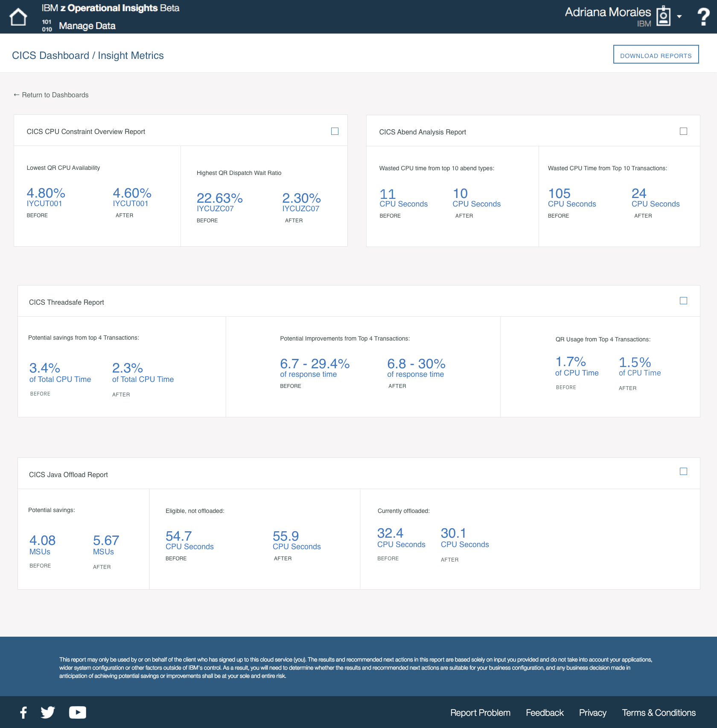Click the Lowest QR CPU Availability label
The height and width of the screenshot is (728, 717).
tap(63, 168)
